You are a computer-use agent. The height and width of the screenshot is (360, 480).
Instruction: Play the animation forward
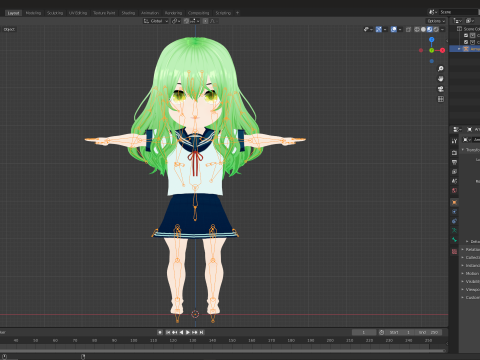click(x=188, y=332)
